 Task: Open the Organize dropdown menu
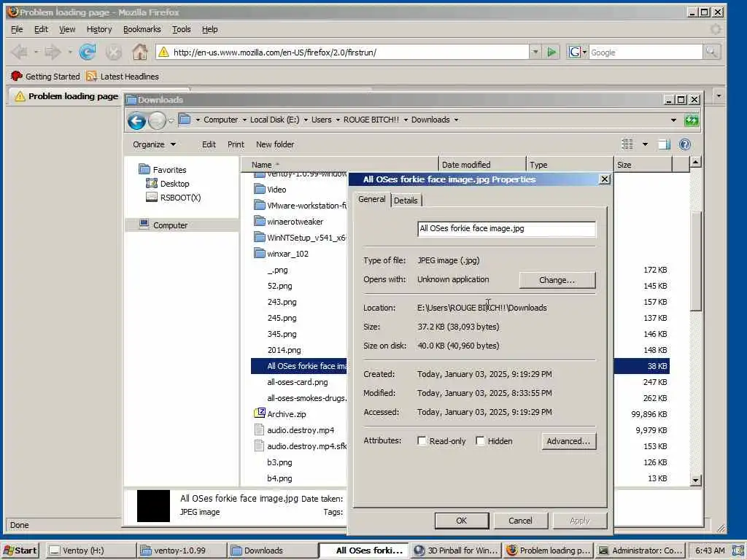click(155, 144)
